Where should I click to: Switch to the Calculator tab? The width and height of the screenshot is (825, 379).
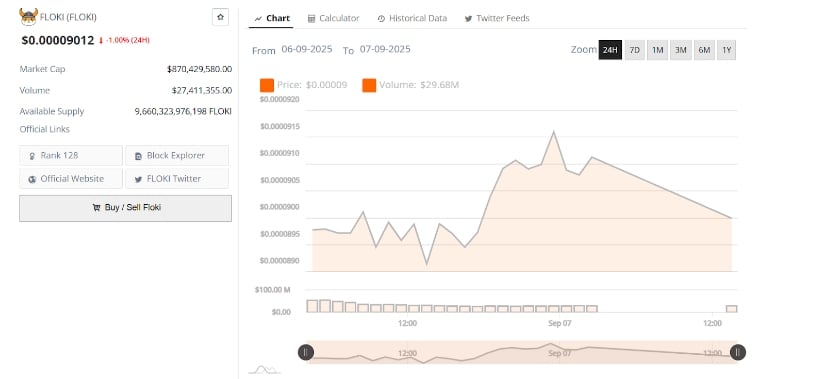[x=333, y=18]
